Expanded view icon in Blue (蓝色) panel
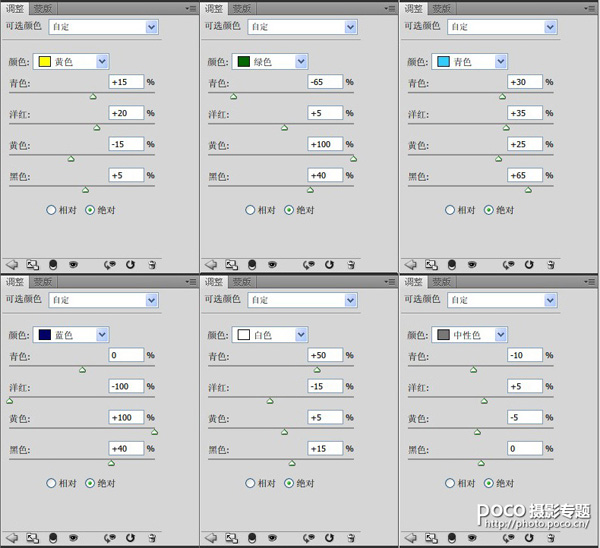The image size is (600, 548). coord(33,538)
